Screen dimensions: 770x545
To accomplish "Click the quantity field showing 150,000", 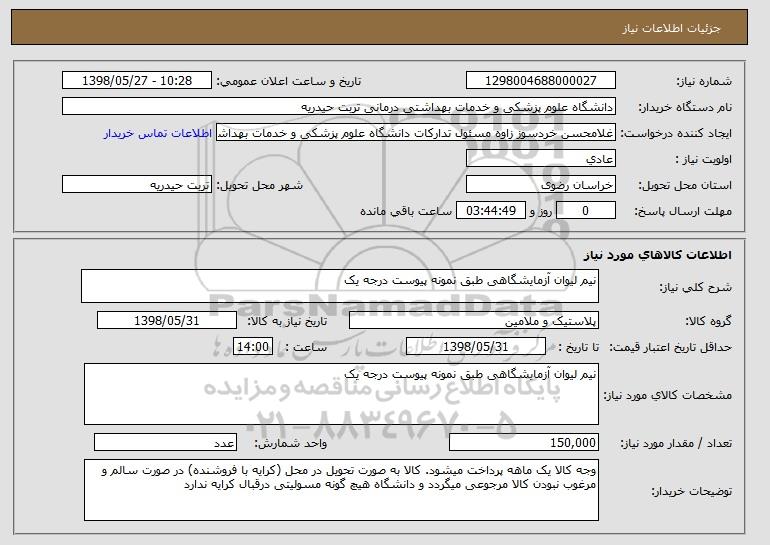I will click(524, 442).
